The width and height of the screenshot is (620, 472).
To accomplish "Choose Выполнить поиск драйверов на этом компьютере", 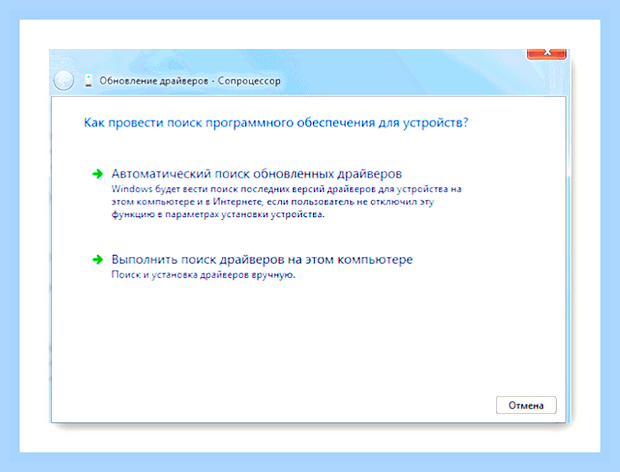I will coord(262,260).
